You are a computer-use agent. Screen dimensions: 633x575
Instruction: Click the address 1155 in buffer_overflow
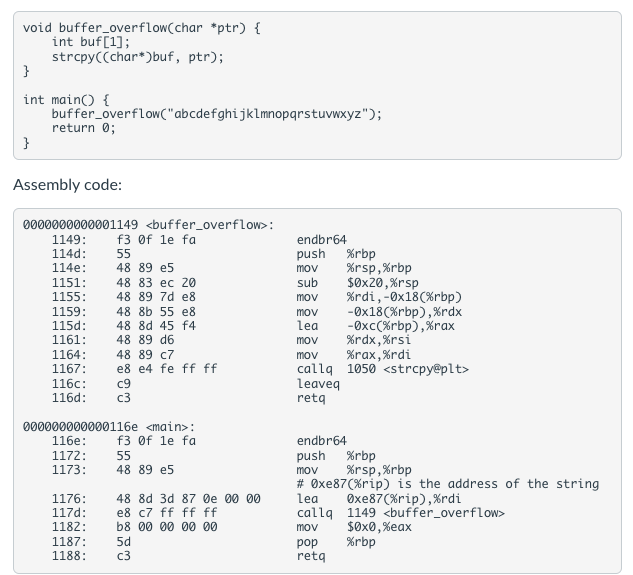coord(69,297)
